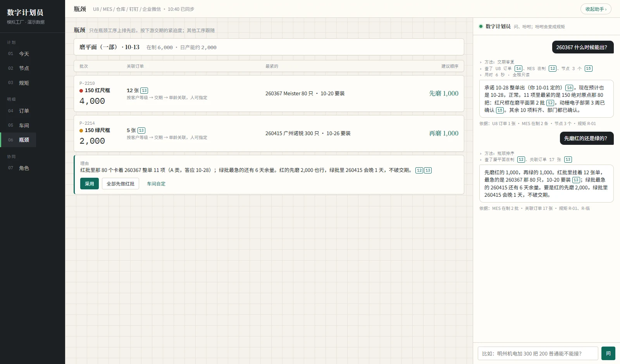Expand the 用时 6 秒 · 全程只读 line
Image resolution: width=620 pixels, height=364 pixels.
(x=505, y=75)
